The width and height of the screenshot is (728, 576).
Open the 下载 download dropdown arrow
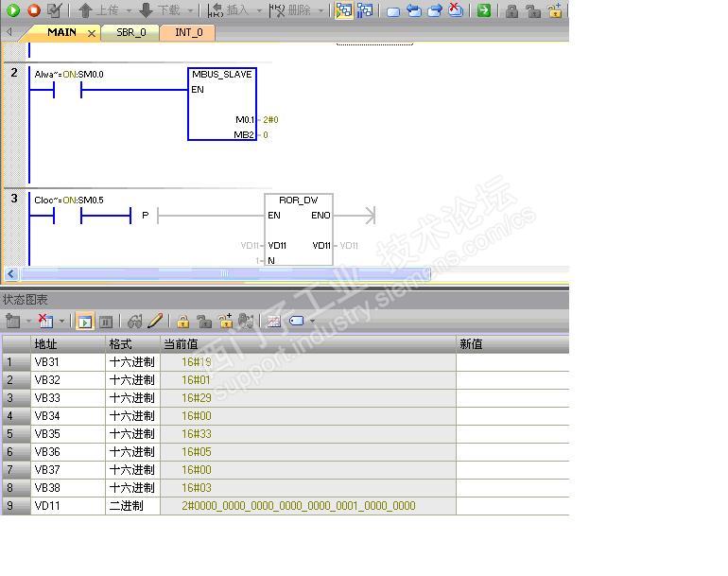click(190, 10)
